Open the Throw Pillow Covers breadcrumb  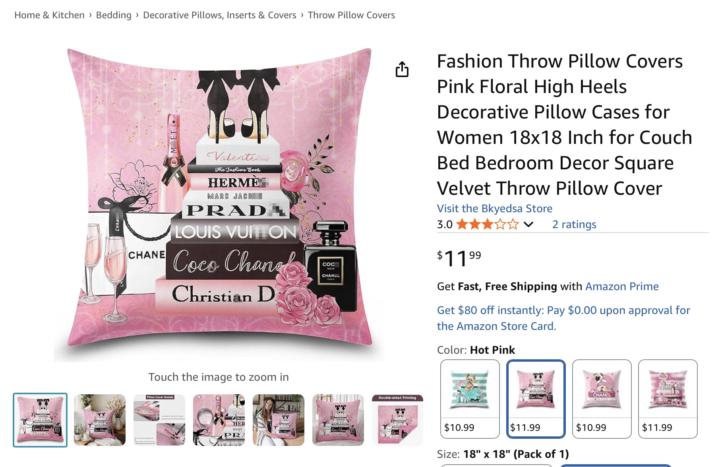[351, 15]
